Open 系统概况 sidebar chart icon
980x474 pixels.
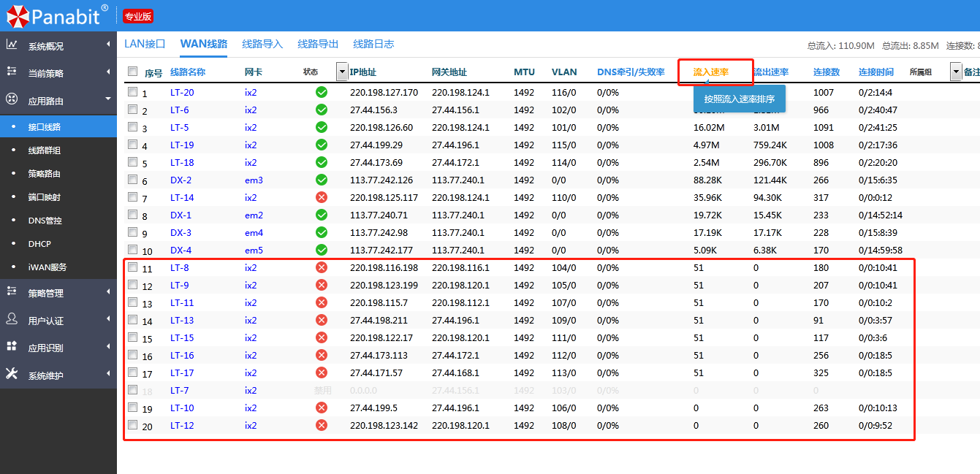tap(12, 45)
